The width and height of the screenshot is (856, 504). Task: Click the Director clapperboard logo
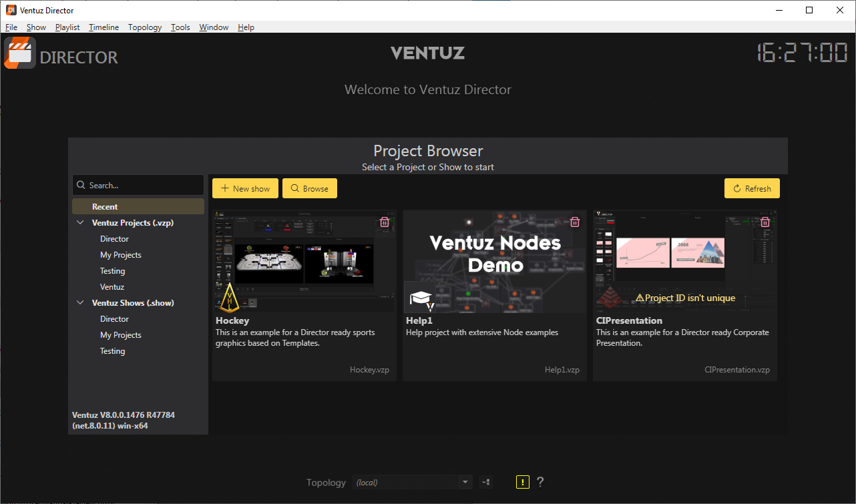[20, 53]
